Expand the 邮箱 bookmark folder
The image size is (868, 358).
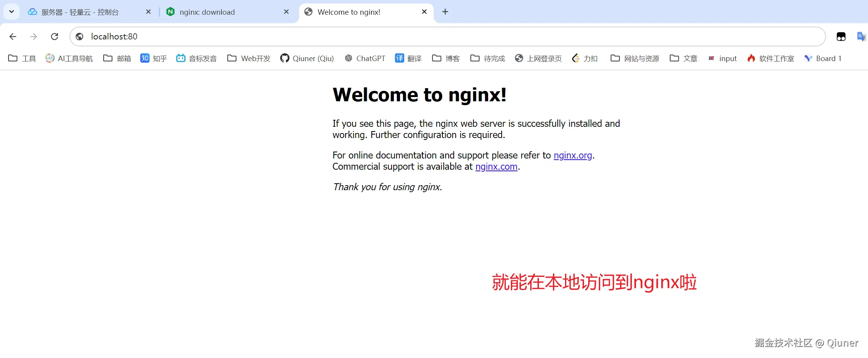pos(117,58)
